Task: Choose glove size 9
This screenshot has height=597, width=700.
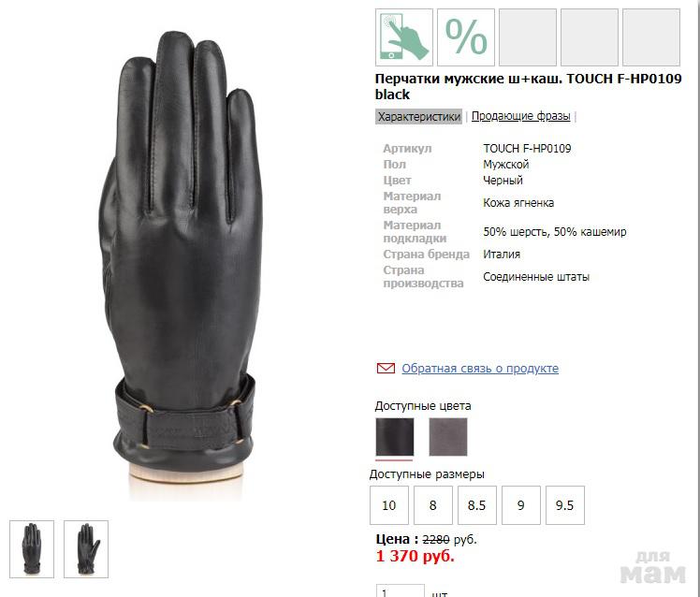Action: [x=521, y=505]
